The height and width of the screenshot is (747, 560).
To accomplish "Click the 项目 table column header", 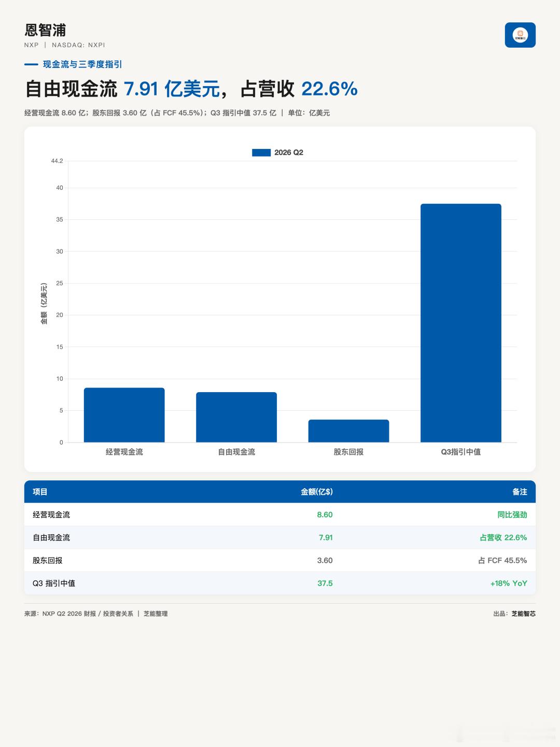I will point(40,492).
